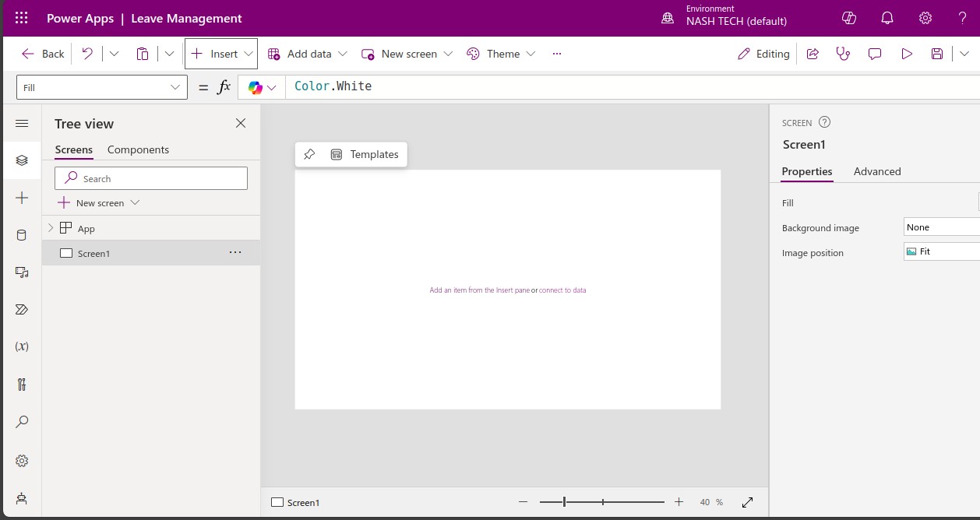
Task: Fit canvas to window icon
Action: (747, 502)
